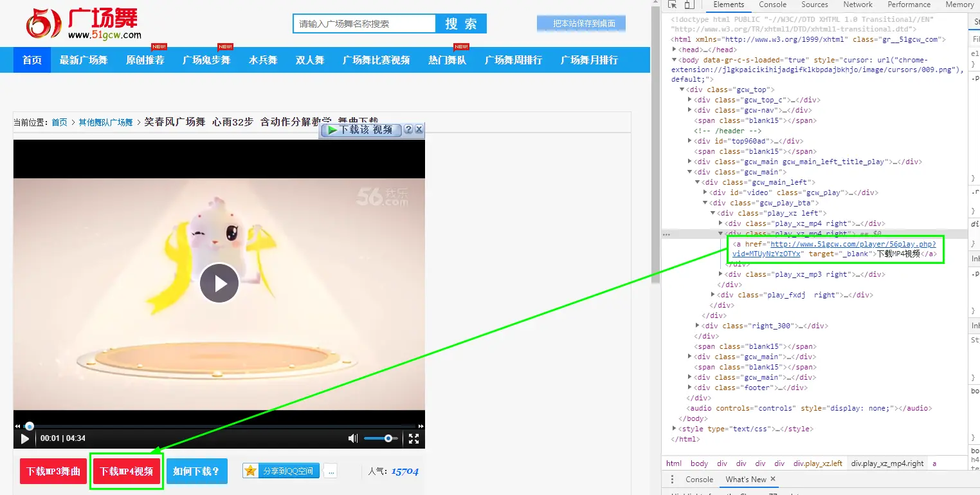This screenshot has width=980, height=495.
Task: Click the 搜索 search button
Action: 461,24
